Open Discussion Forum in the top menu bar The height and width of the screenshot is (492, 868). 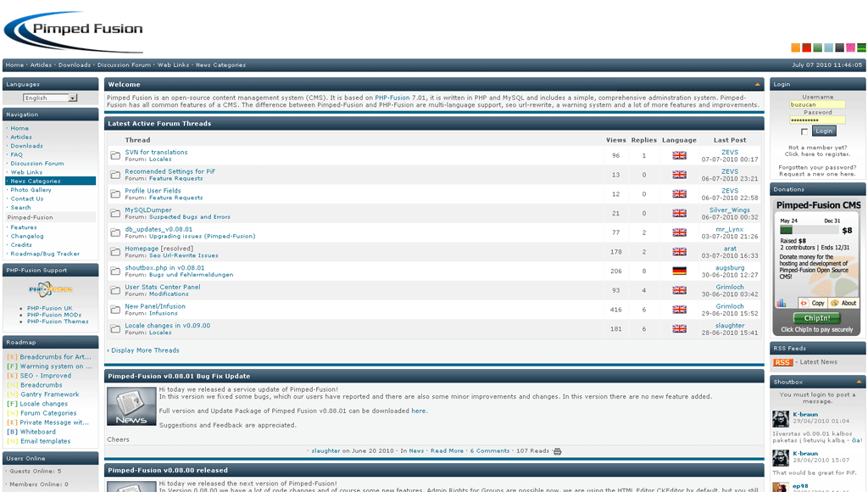[124, 65]
